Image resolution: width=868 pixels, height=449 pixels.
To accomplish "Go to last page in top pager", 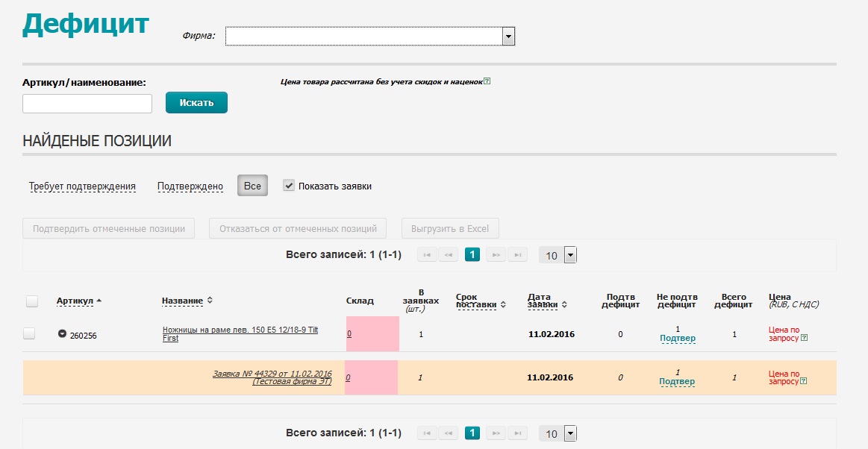I will coord(517,255).
